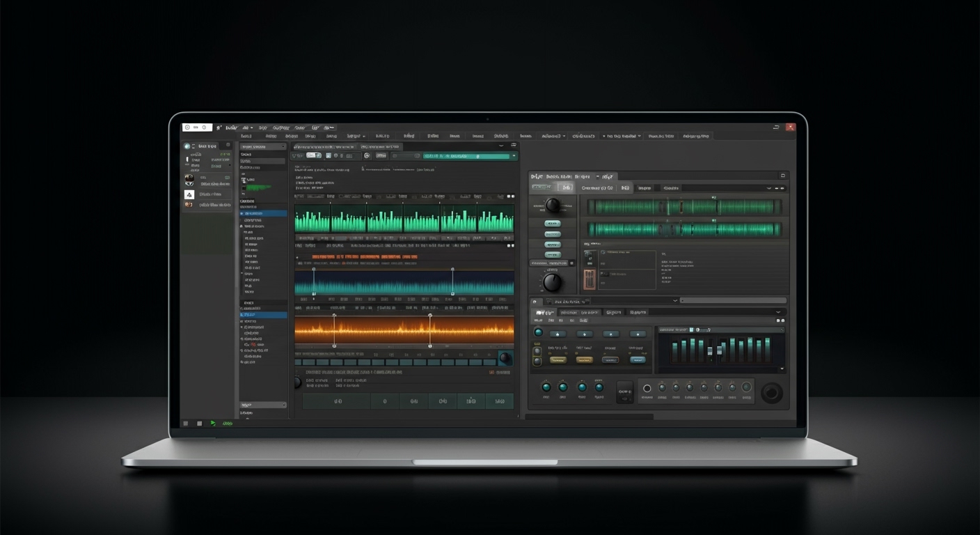Open the preset dropdown at the bottom of the sidebar

[263, 405]
